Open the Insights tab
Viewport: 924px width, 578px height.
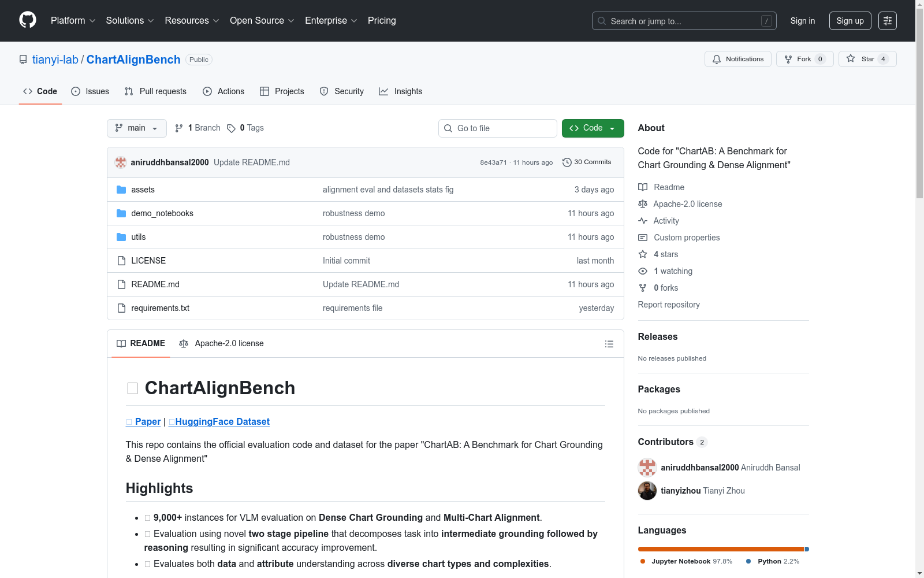(401, 91)
